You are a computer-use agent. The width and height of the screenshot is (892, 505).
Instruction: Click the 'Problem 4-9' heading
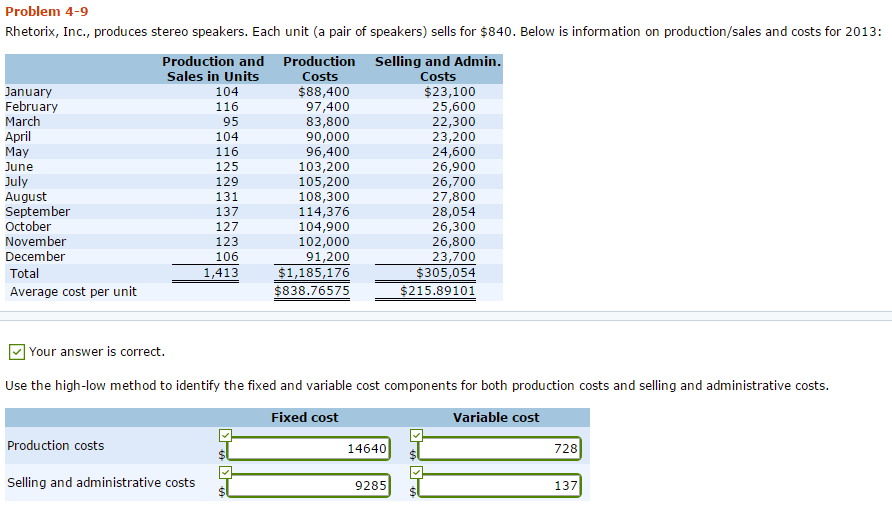coord(47,11)
